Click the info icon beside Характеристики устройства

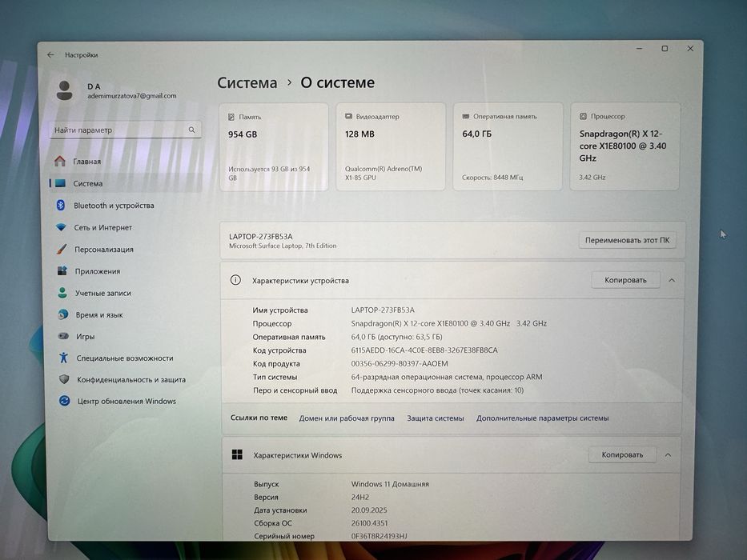235,280
